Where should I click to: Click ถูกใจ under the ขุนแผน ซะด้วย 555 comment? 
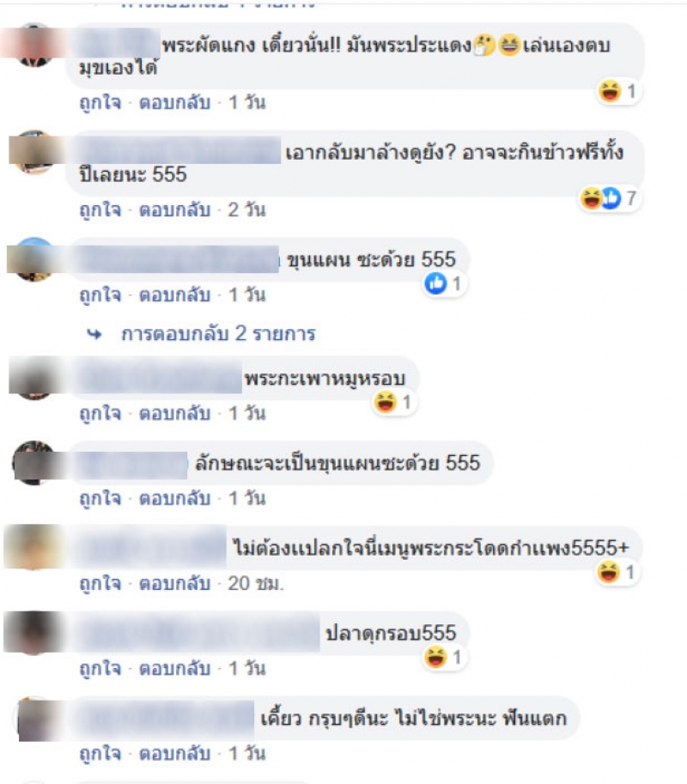tap(100, 295)
